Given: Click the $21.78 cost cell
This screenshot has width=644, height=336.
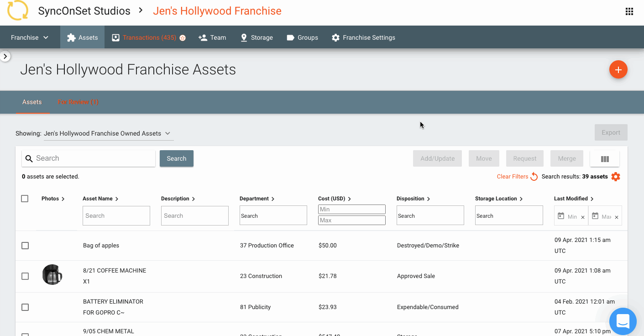Looking at the screenshot, I should pyautogui.click(x=328, y=276).
